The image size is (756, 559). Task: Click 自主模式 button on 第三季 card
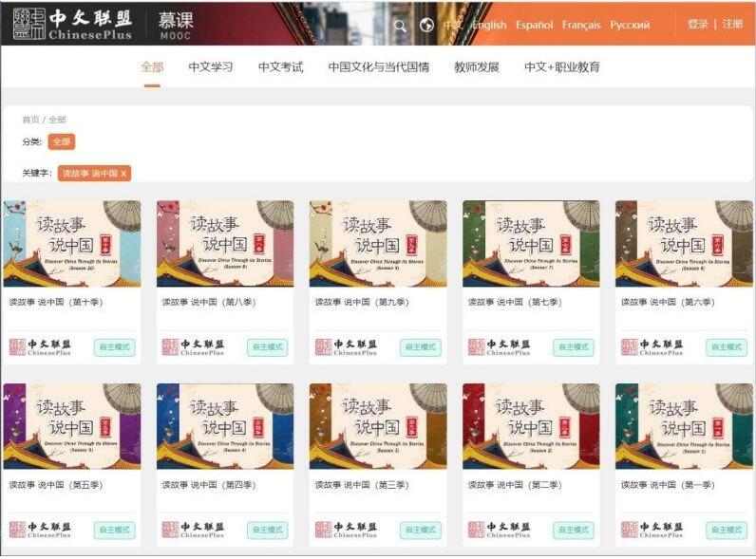(x=420, y=530)
